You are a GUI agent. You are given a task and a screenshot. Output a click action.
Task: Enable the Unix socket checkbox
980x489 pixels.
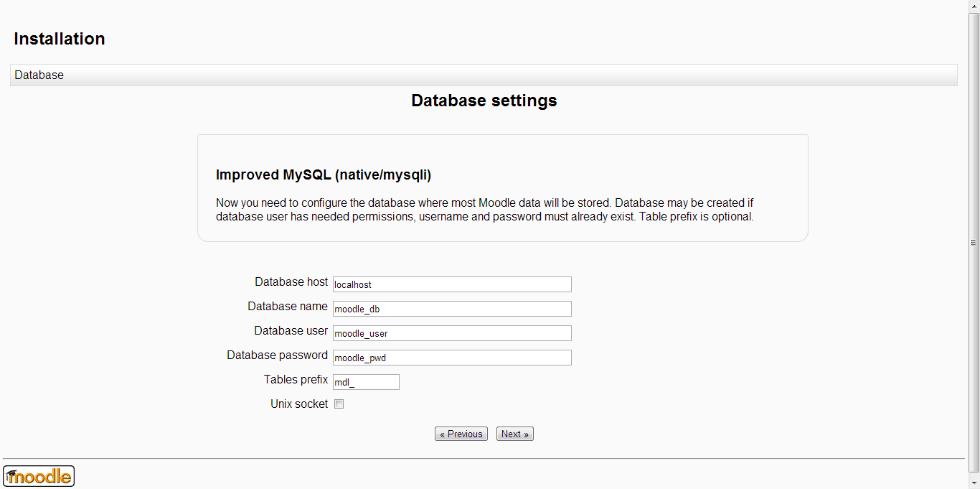click(x=339, y=404)
